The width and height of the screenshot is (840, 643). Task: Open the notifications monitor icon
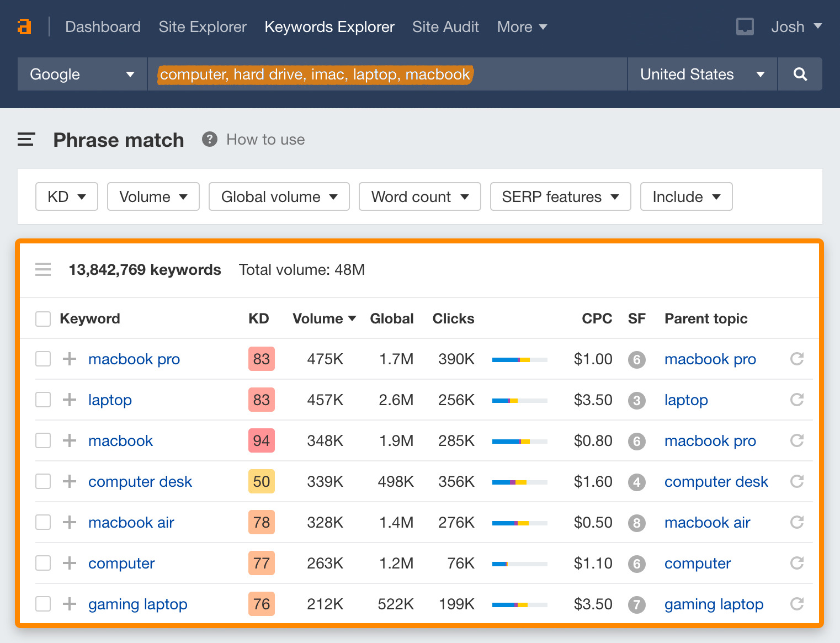(x=745, y=26)
